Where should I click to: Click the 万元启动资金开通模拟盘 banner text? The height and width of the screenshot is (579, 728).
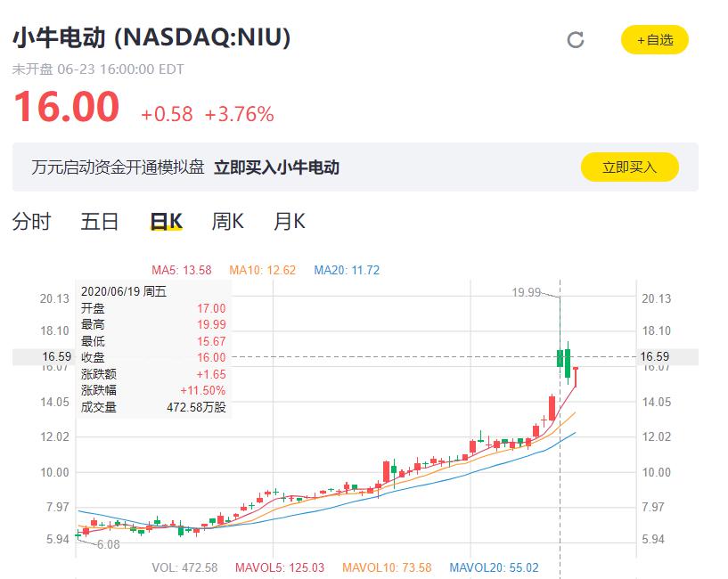tap(118, 167)
